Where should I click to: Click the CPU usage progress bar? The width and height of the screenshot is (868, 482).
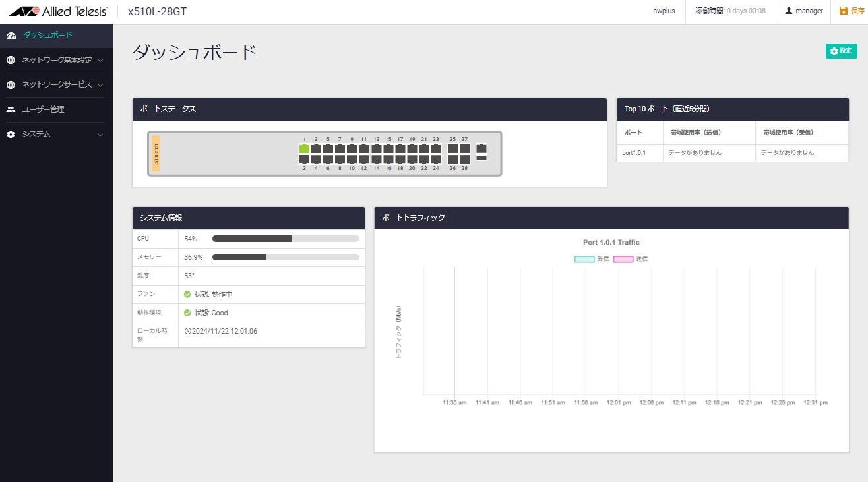(286, 239)
